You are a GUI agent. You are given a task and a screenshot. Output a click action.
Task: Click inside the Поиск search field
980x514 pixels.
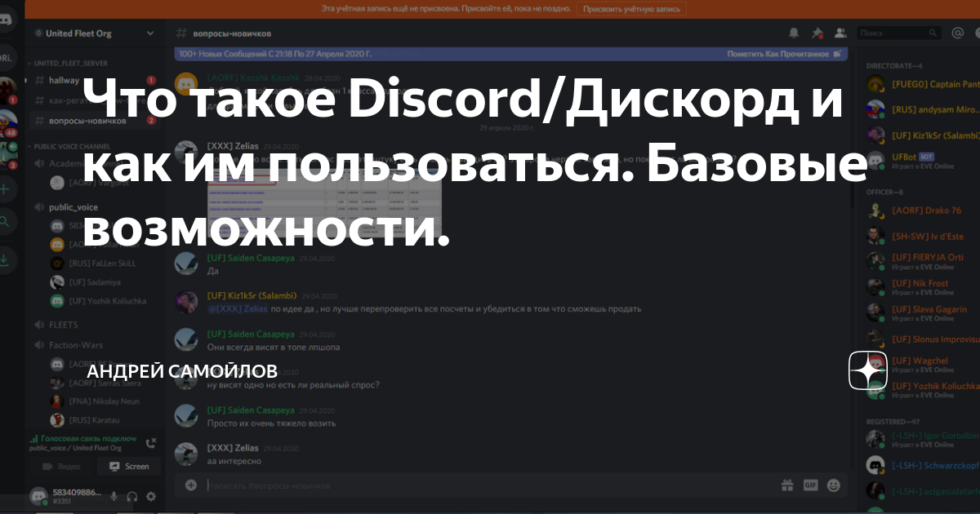tap(898, 33)
